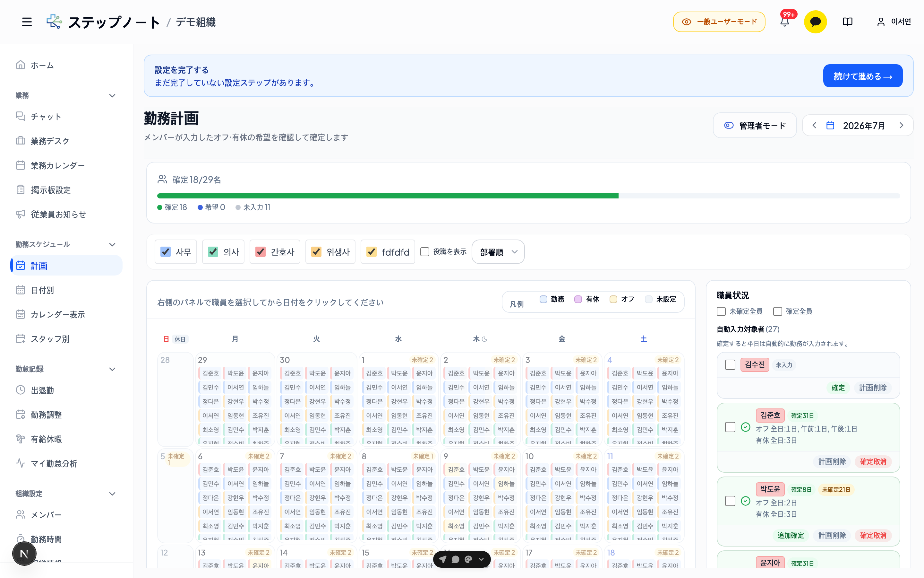Screen dimensions: 924x578
Task: Click the ステップノート logo icon
Action: click(54, 22)
